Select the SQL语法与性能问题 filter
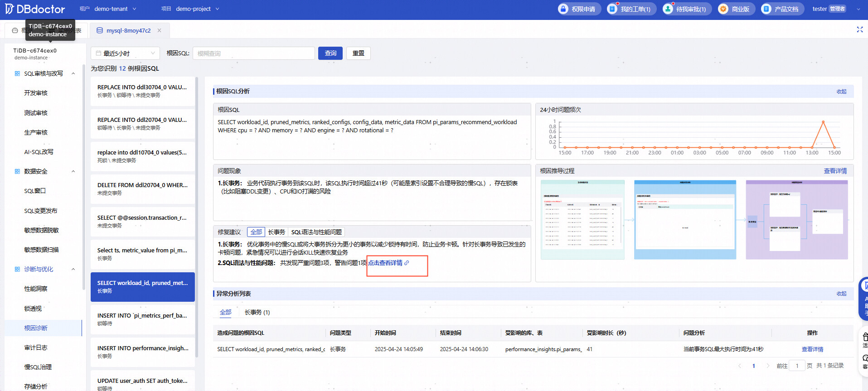This screenshot has height=391, width=868. [316, 232]
